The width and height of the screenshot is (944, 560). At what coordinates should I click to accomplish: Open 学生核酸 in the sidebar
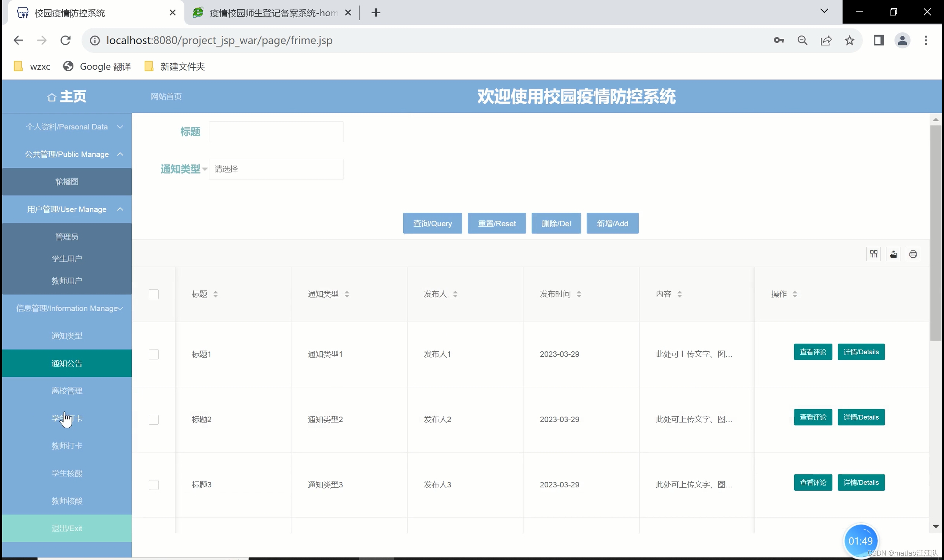coord(67,473)
